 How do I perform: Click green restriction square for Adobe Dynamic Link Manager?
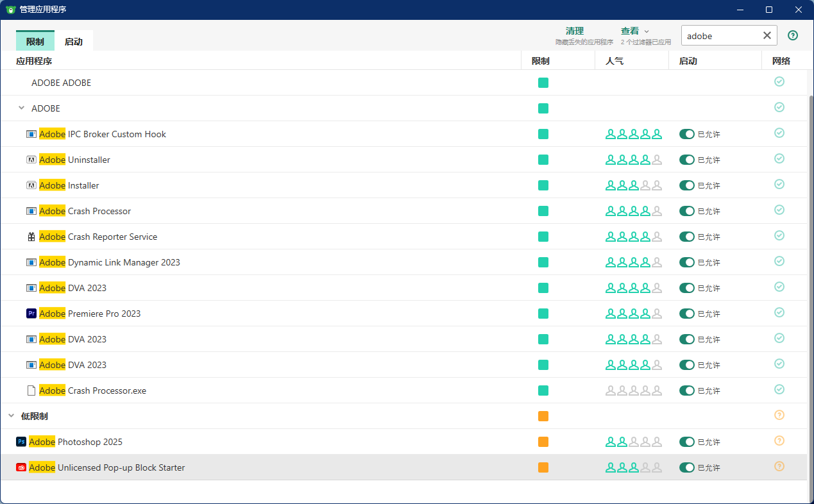543,262
